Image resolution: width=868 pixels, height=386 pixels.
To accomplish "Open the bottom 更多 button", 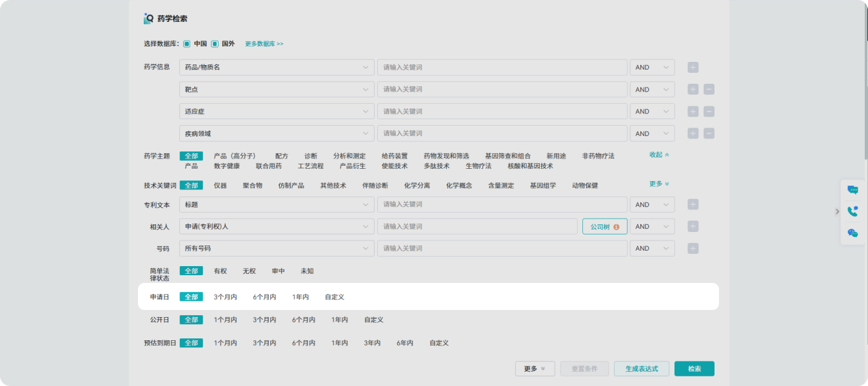I will [x=535, y=369].
